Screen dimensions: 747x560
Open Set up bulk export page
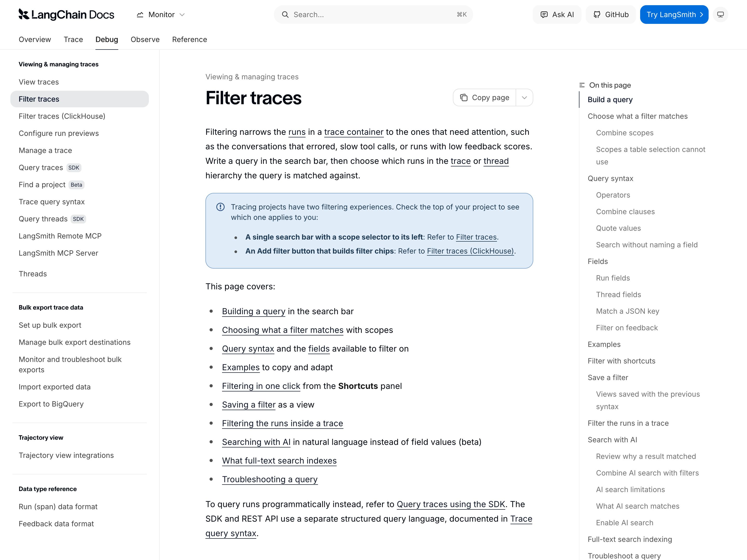(x=79, y=325)
